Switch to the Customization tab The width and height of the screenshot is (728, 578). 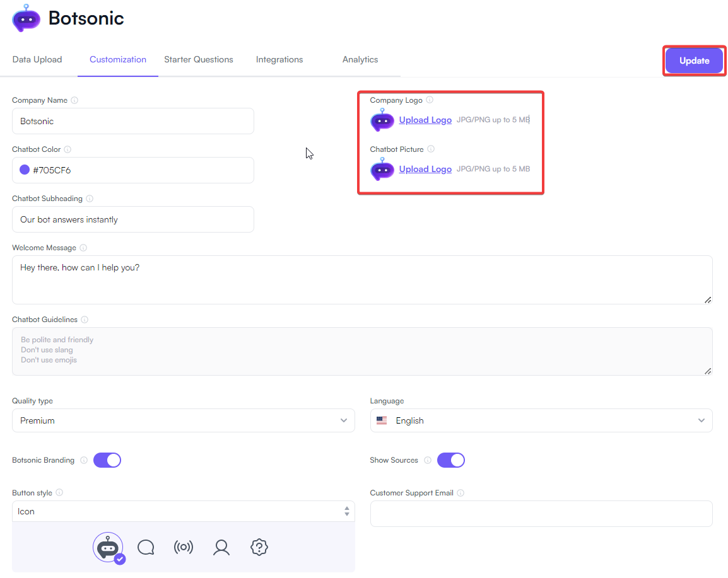pos(118,59)
